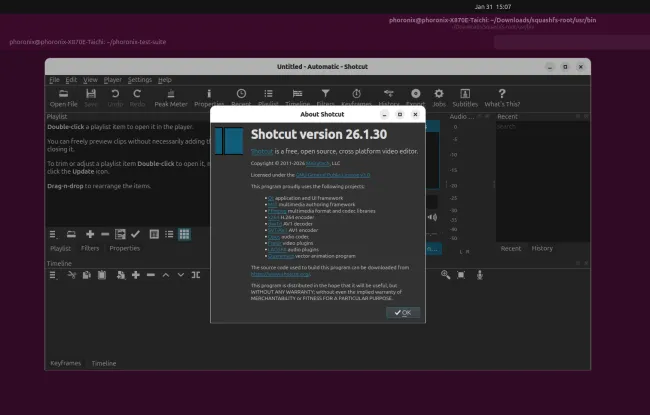Click the Timeline lift up-chevron icon

(166, 275)
